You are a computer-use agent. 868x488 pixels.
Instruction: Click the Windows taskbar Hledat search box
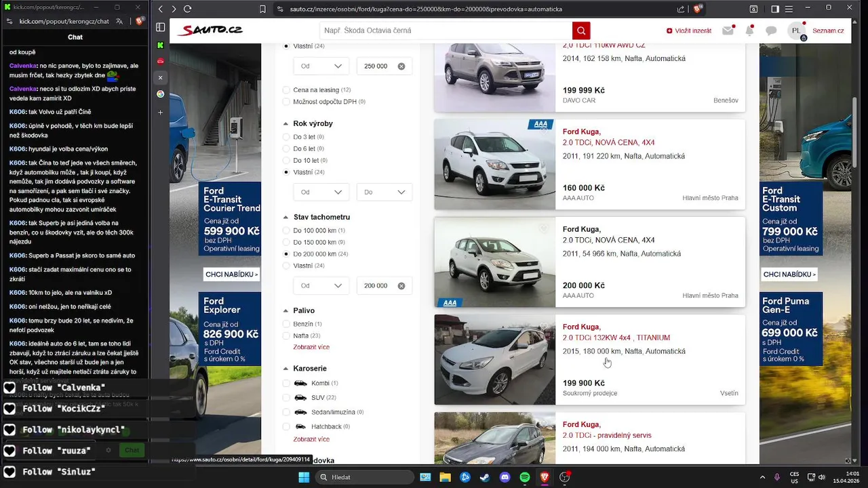pos(365,477)
